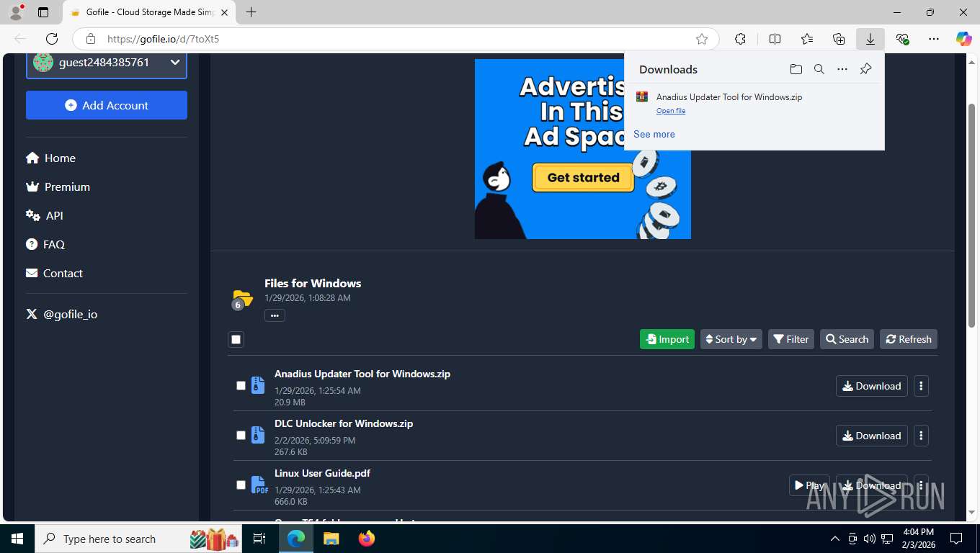Image resolution: width=980 pixels, height=553 pixels.
Task: Open More options in Downloads panel
Action: [842, 69]
